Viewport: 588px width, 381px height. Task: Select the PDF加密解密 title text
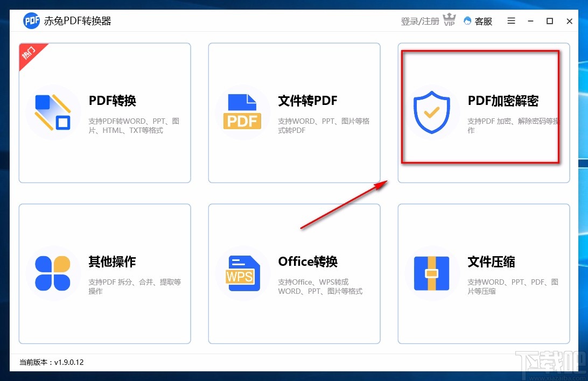(x=503, y=101)
